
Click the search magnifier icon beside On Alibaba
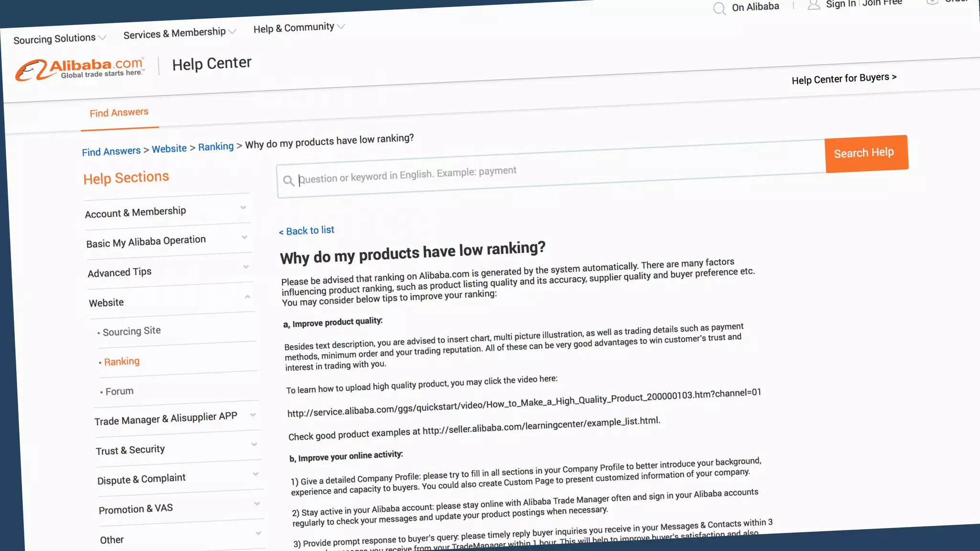[720, 9]
